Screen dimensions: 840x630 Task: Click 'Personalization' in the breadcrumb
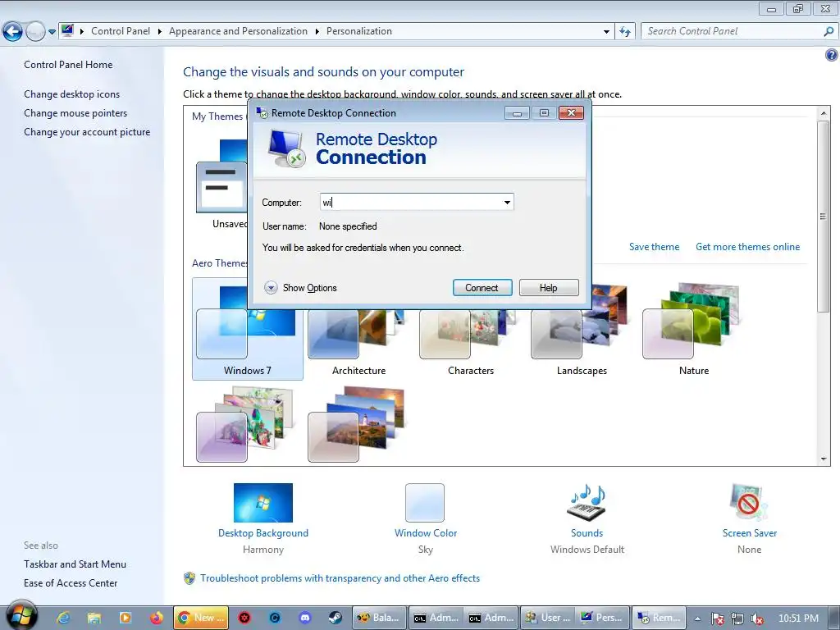pyautogui.click(x=359, y=31)
